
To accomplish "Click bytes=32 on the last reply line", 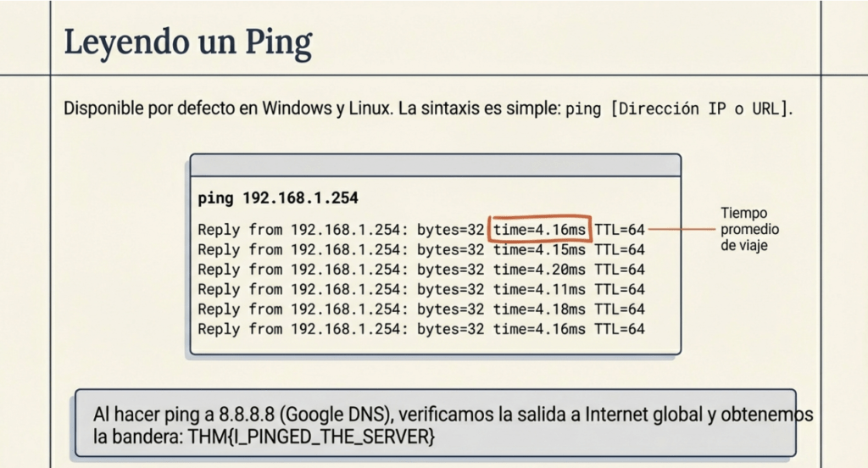I will pyautogui.click(x=451, y=329).
